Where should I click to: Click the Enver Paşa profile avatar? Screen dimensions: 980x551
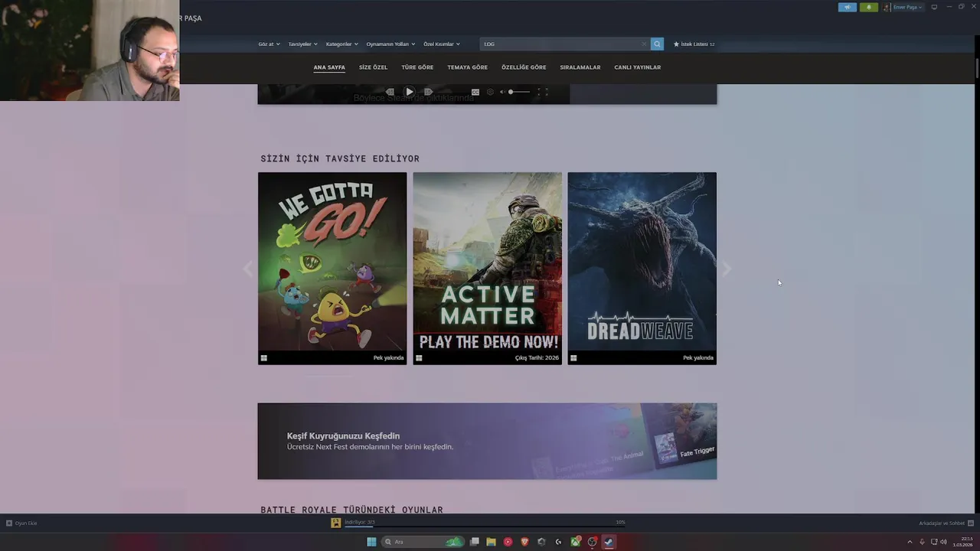point(887,7)
